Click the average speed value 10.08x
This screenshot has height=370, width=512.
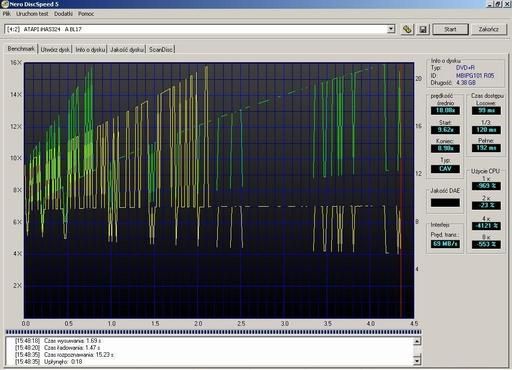(445, 110)
